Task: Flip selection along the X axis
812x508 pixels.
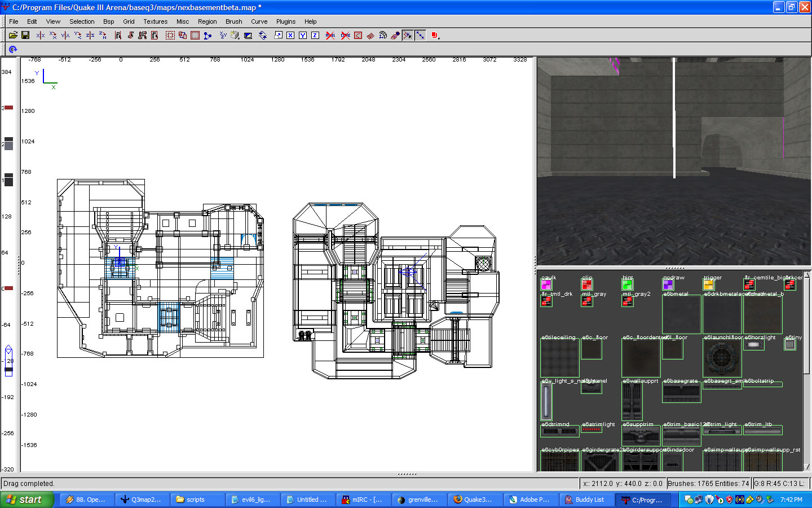Action: pos(41,35)
